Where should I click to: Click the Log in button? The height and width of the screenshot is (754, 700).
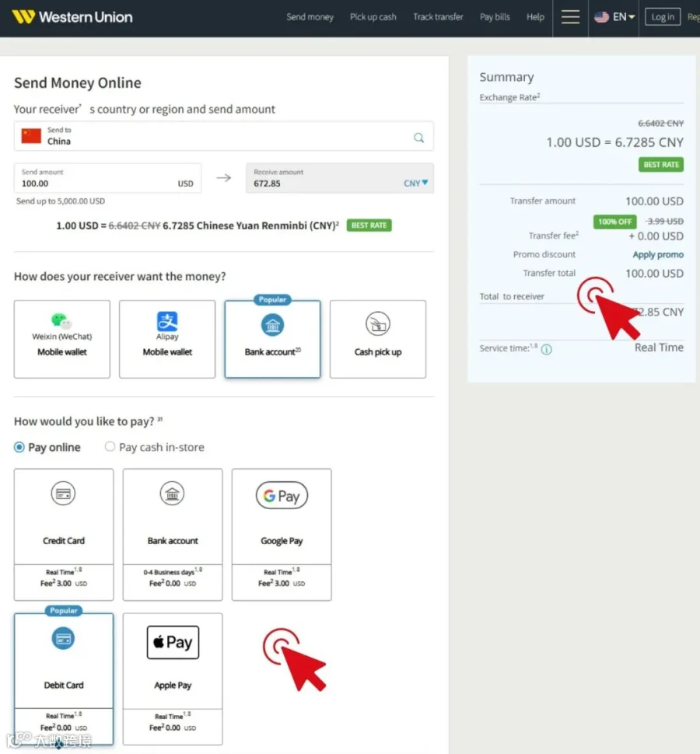coord(663,17)
